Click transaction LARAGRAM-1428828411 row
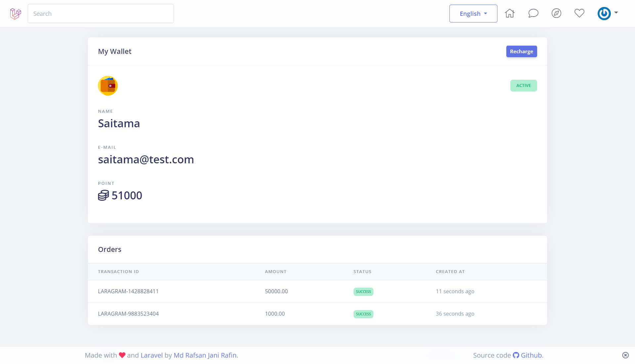 point(317,291)
